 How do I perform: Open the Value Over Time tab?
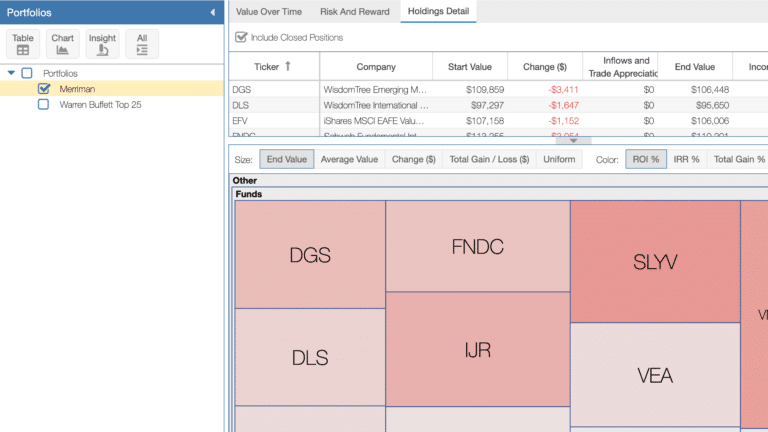click(268, 12)
